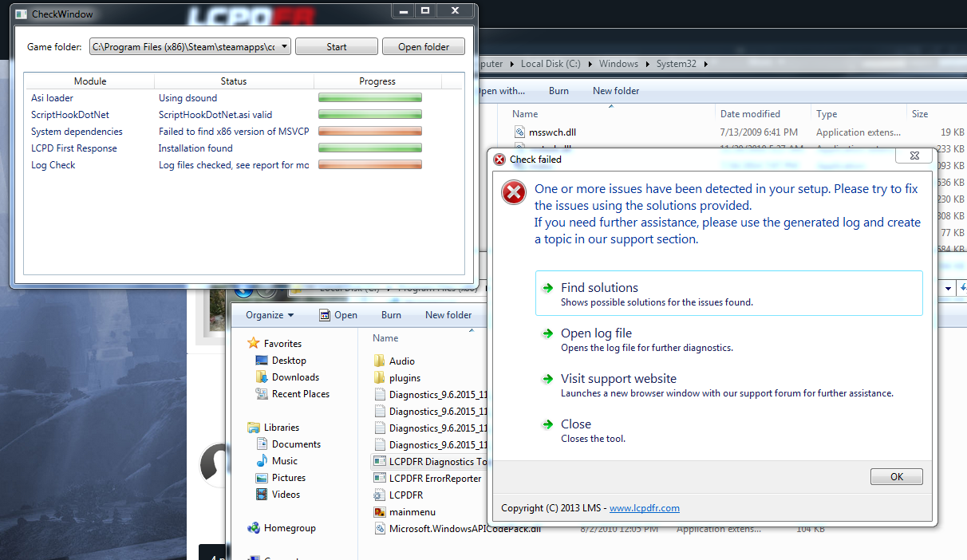
Task: Click the large red error icon in dialog
Action: [x=514, y=193]
